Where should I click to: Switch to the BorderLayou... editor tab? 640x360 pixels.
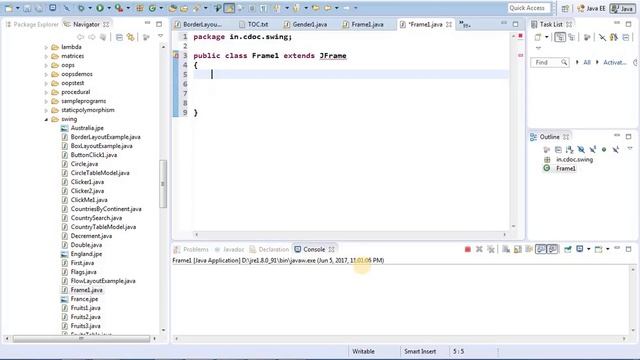198,24
